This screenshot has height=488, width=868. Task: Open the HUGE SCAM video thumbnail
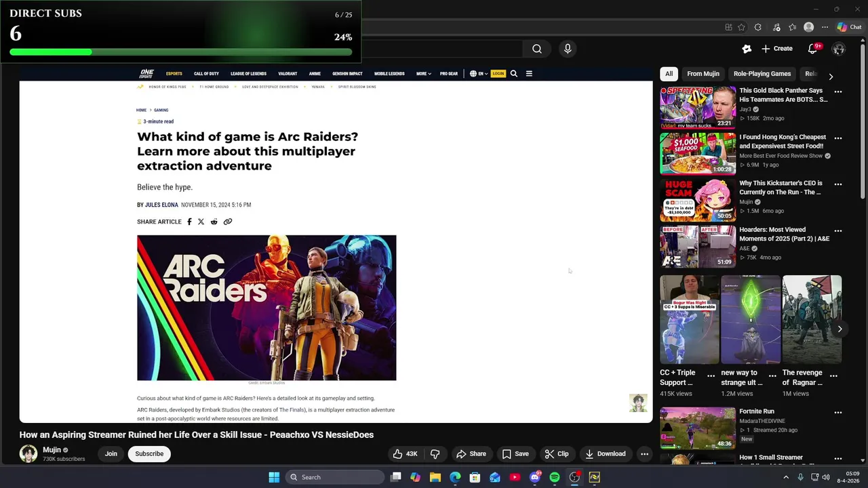tap(698, 200)
